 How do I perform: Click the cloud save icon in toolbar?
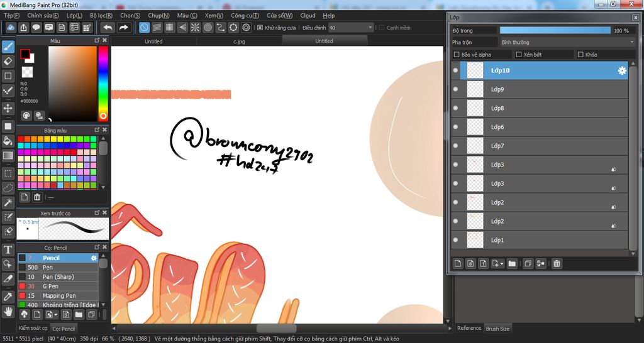pyautogui.click(x=11, y=28)
